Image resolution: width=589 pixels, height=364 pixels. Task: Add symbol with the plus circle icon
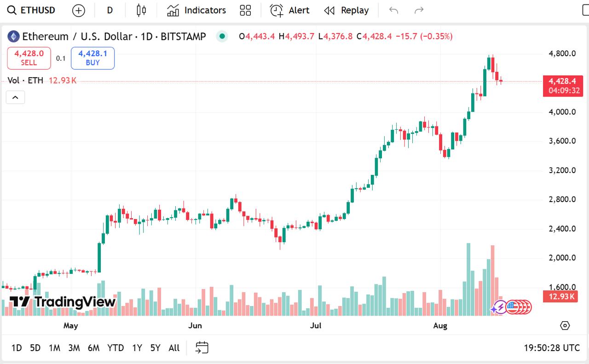(79, 11)
